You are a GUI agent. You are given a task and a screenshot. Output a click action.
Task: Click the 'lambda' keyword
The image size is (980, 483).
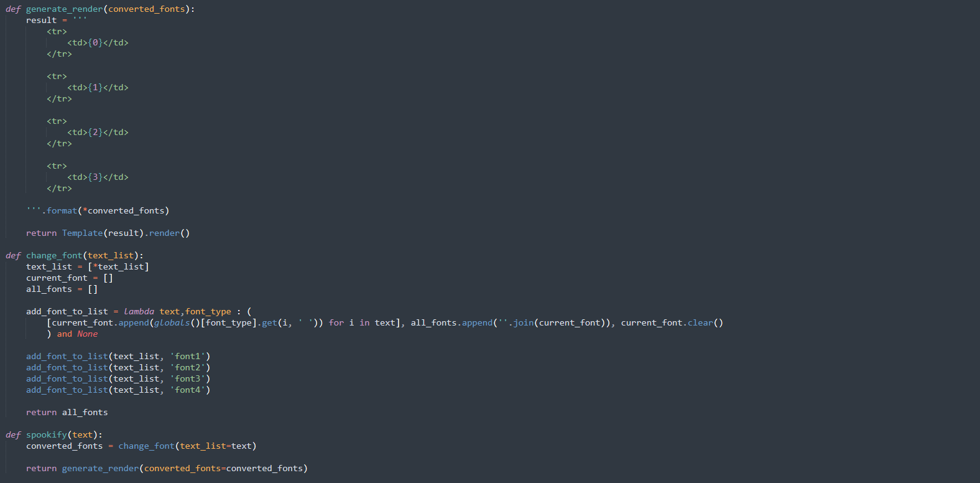click(x=139, y=311)
